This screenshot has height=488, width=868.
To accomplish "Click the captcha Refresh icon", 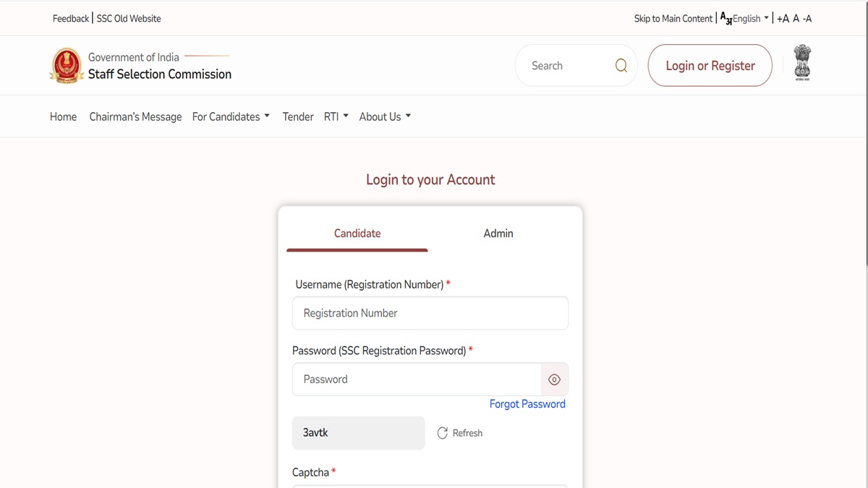I will click(x=443, y=433).
